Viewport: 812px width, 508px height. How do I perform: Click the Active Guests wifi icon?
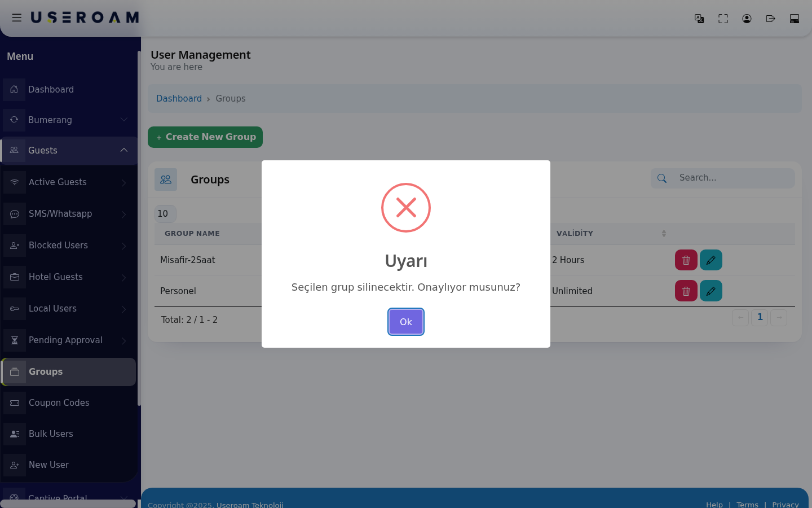15,182
